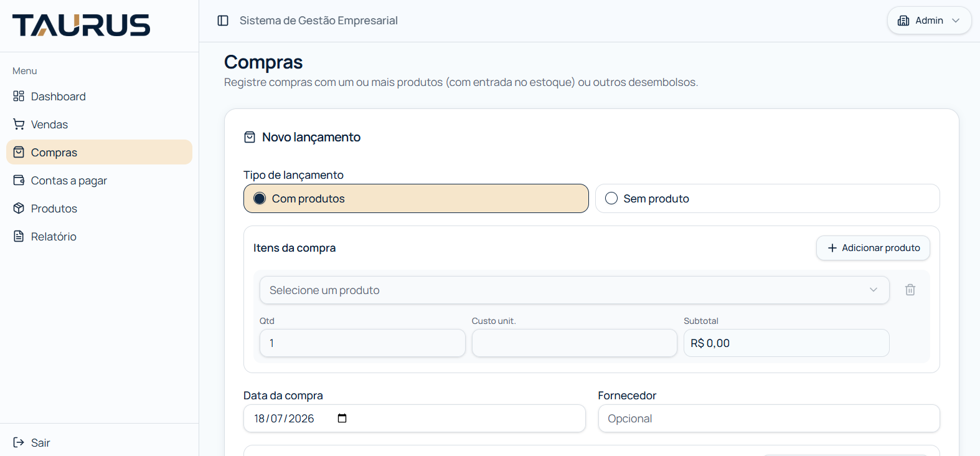Focus the Custo unit. input field

click(574, 343)
